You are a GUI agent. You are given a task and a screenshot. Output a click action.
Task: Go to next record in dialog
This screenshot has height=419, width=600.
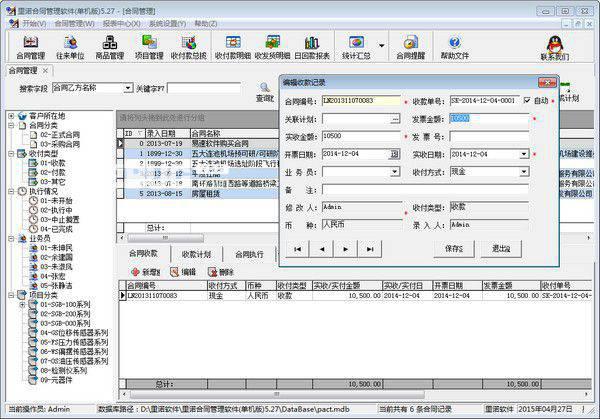pyautogui.click(x=346, y=249)
